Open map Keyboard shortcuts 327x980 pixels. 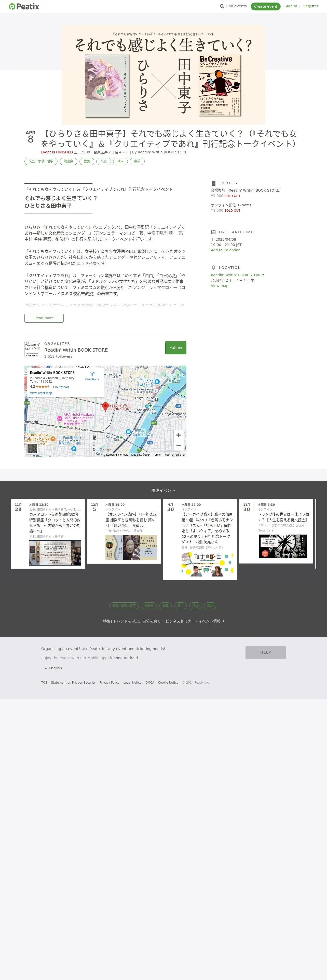[117, 455]
